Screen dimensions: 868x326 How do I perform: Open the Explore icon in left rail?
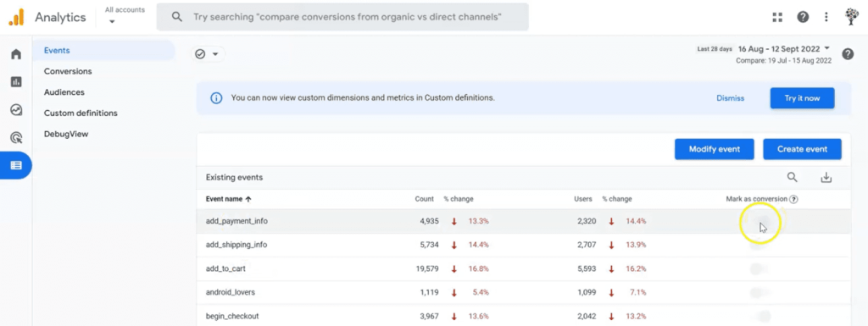pos(16,110)
